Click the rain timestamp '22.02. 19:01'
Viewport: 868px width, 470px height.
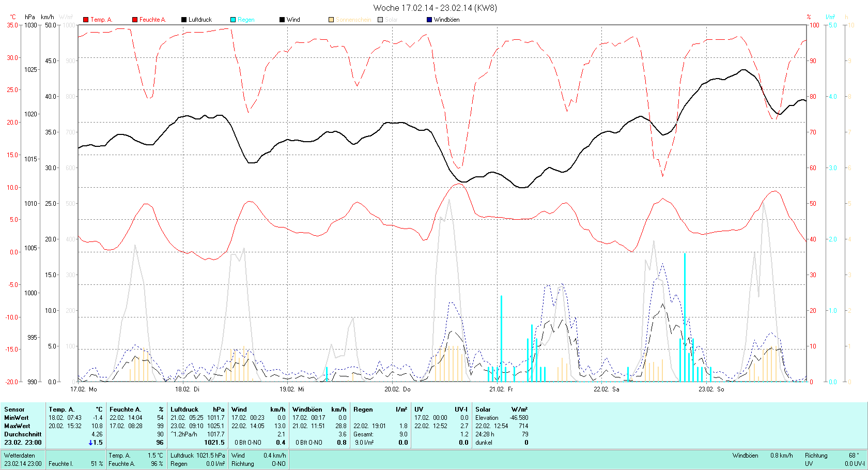click(370, 426)
